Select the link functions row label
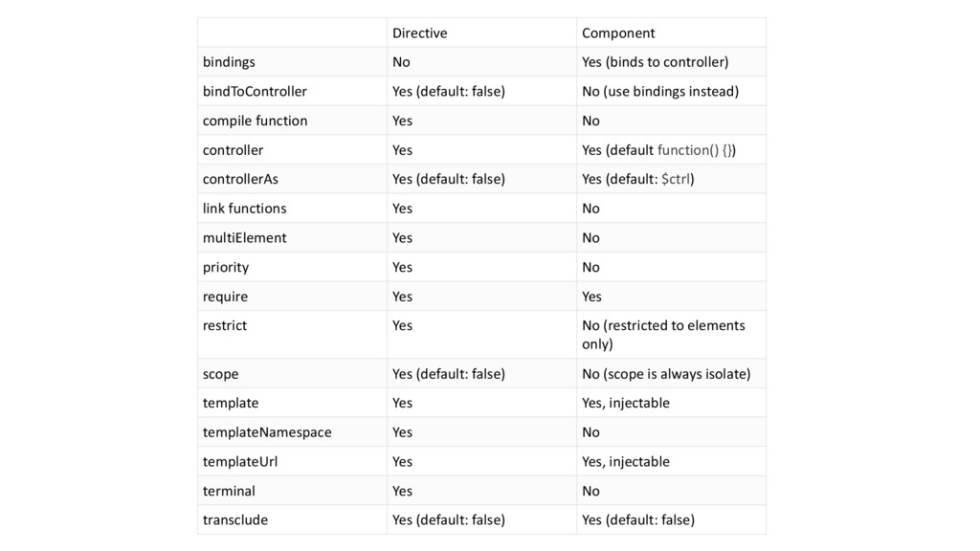The height and width of the screenshot is (551, 980). click(x=244, y=209)
